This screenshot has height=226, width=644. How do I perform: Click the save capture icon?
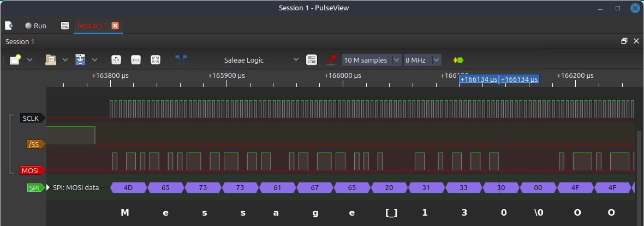(80, 60)
